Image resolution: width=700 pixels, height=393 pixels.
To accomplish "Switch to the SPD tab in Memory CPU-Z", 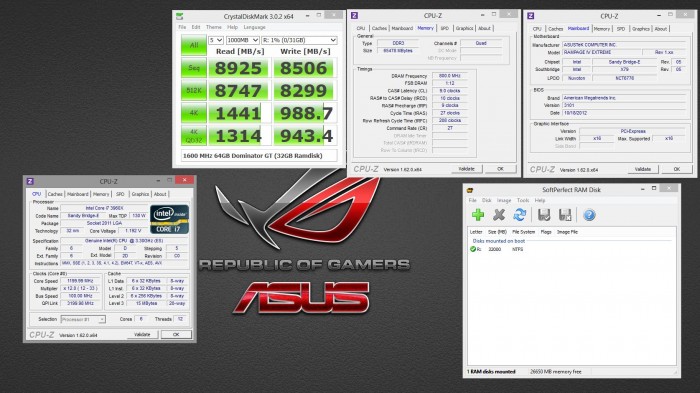I will point(445,28).
